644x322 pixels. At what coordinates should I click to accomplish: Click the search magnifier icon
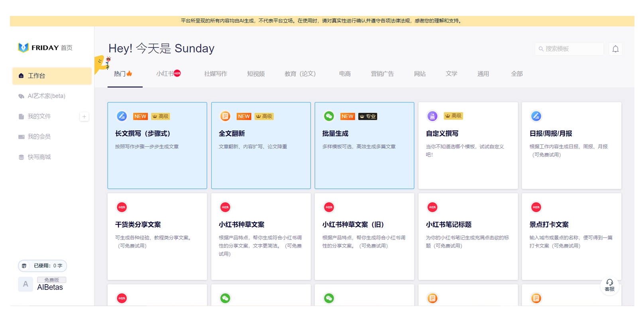pos(541,49)
